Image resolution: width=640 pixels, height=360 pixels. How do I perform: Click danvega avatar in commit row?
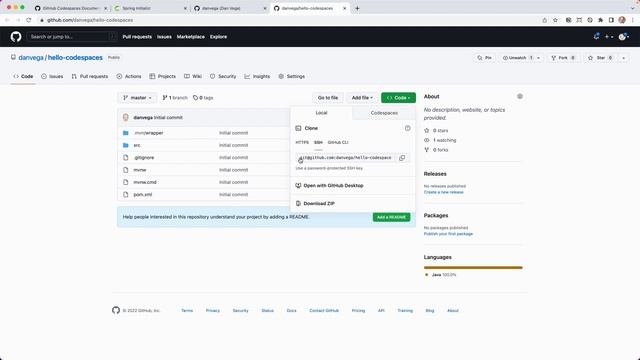[126, 118]
